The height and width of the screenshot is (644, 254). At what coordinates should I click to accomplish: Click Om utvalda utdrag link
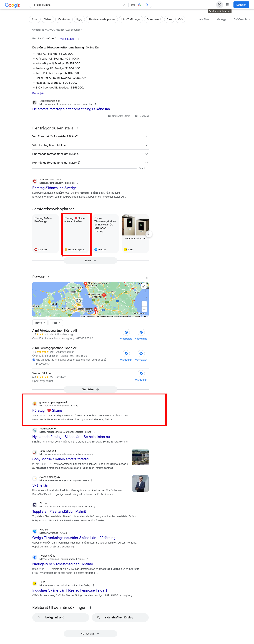click(119, 116)
